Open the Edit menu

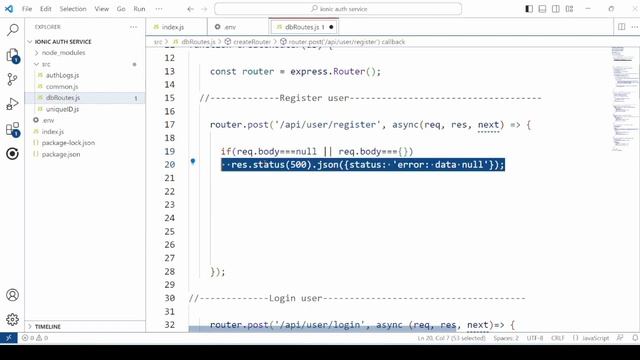[46, 9]
